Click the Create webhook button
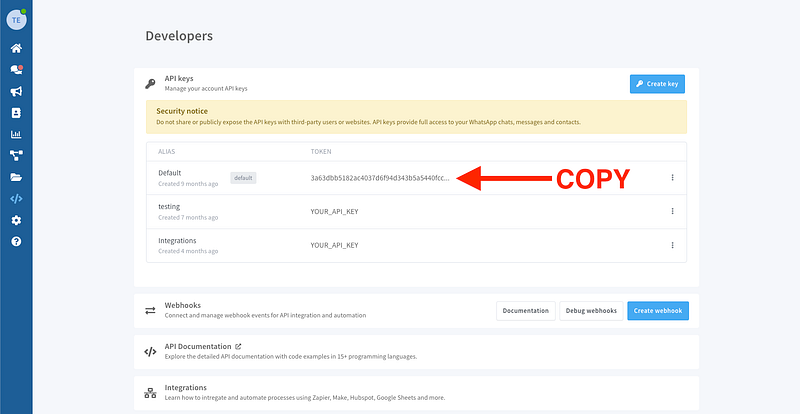Image resolution: width=800 pixels, height=414 pixels. (x=658, y=311)
